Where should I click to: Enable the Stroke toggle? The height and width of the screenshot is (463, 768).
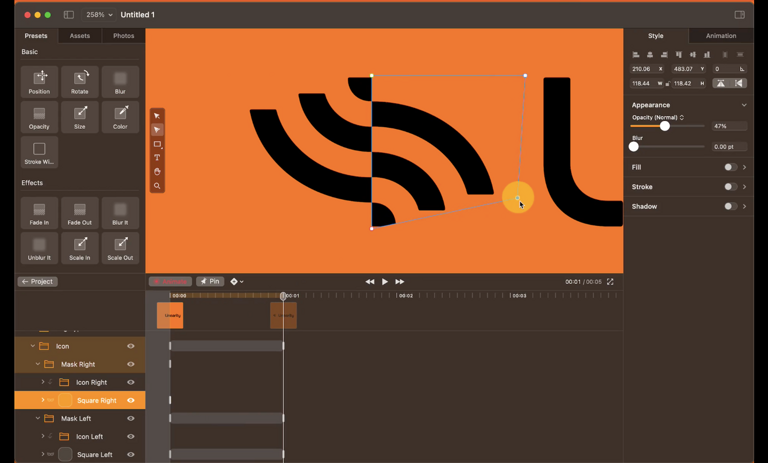pos(730,187)
